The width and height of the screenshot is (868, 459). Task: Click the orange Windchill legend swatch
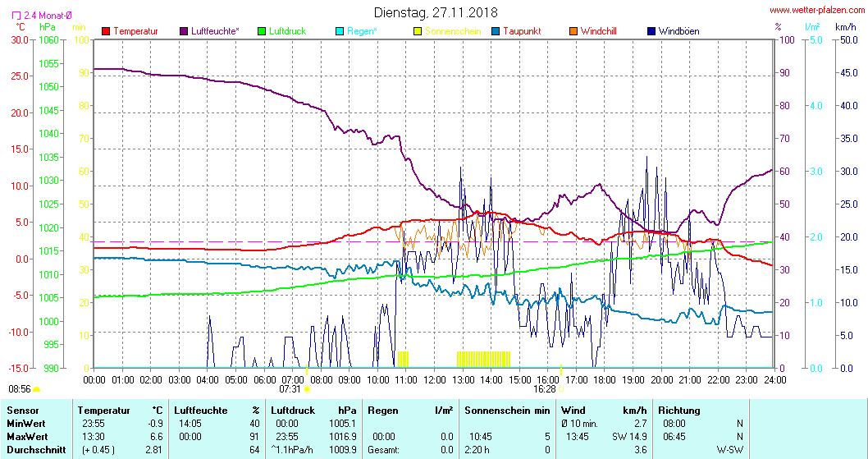[573, 31]
